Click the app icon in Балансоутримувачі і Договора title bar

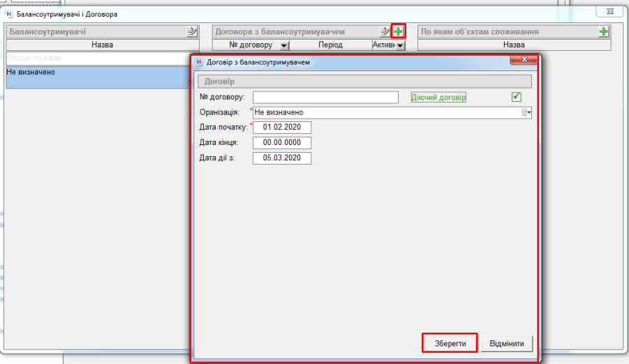pos(9,13)
